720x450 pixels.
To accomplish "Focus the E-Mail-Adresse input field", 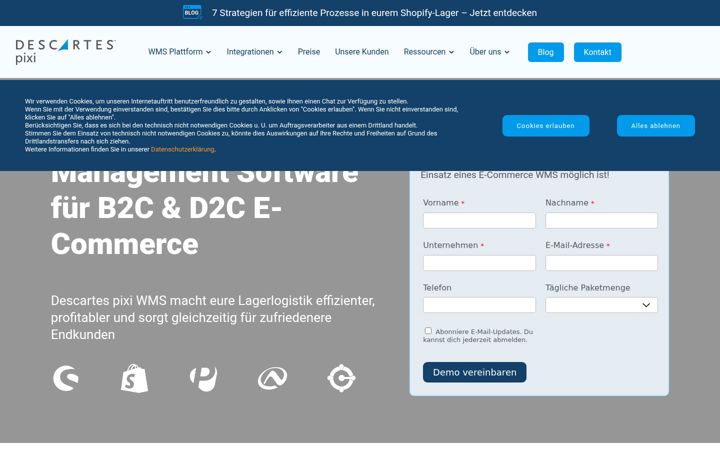I will click(602, 263).
